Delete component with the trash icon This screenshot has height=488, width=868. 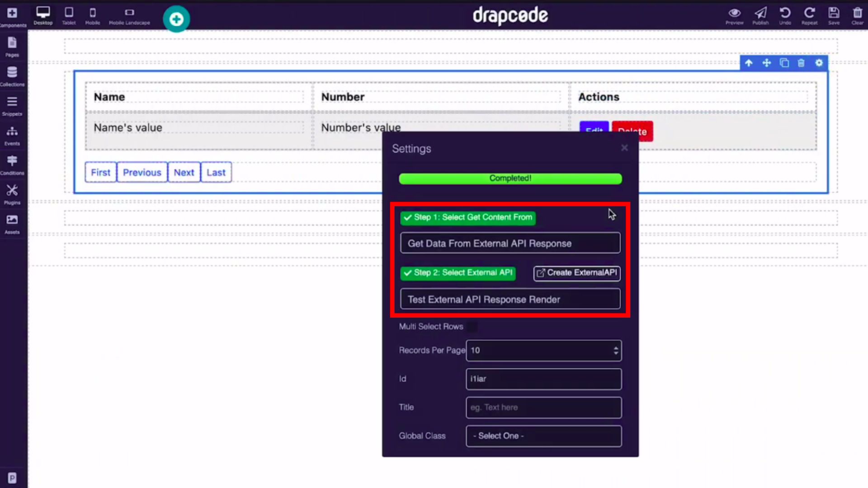(x=801, y=63)
